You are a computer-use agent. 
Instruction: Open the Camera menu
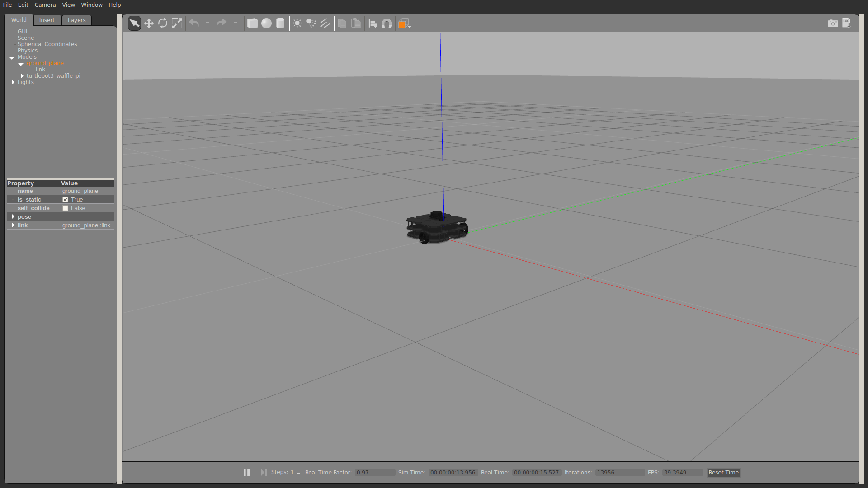click(x=45, y=5)
